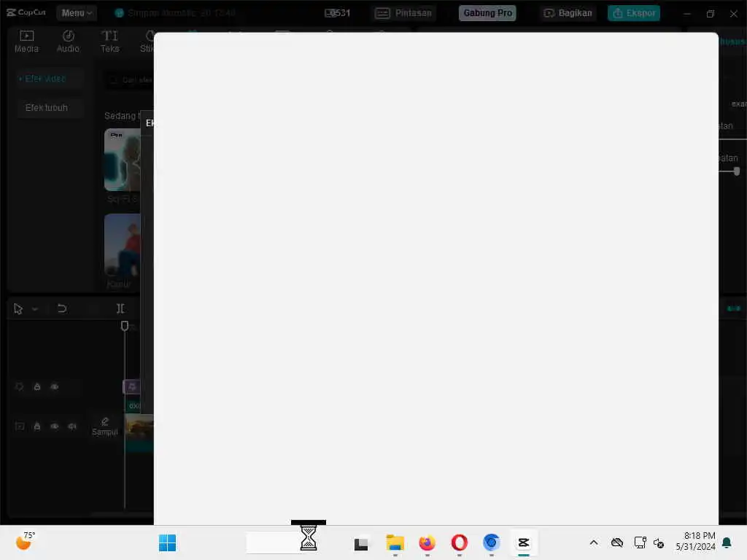Select the Pro Sci-Fi effect thumbnail
This screenshot has height=560, width=747.
(x=123, y=160)
